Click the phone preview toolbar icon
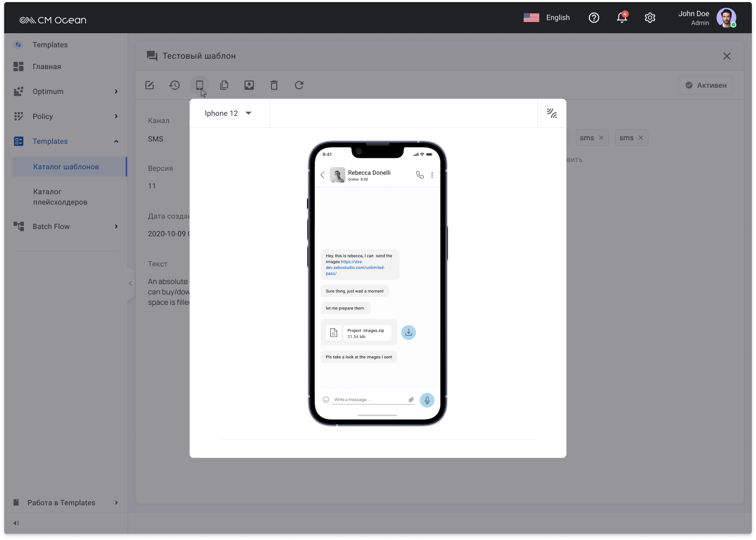 (x=199, y=85)
